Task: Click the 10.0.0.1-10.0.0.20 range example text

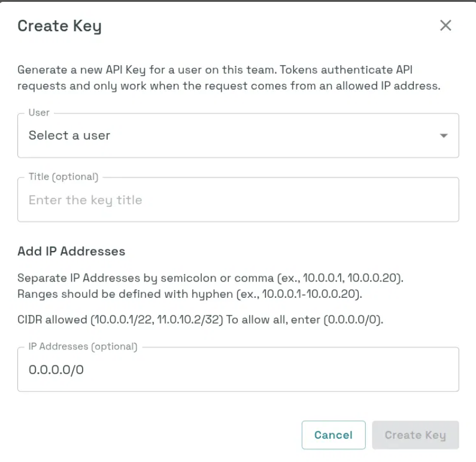Action: tap(310, 294)
